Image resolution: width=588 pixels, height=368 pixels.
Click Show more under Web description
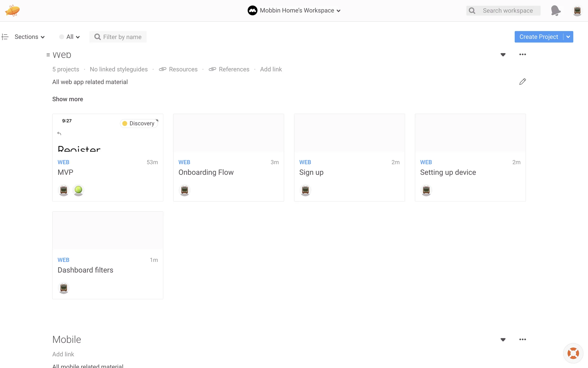click(67, 99)
